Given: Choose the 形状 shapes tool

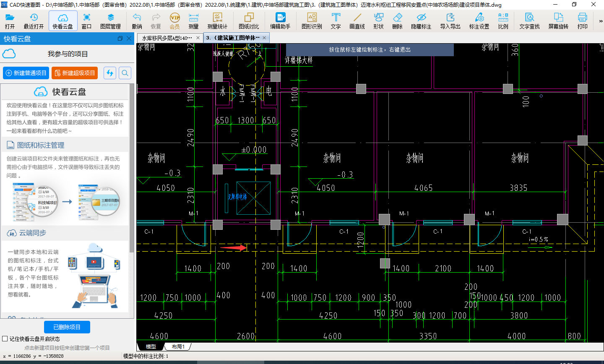Looking at the screenshot, I should (x=378, y=21).
